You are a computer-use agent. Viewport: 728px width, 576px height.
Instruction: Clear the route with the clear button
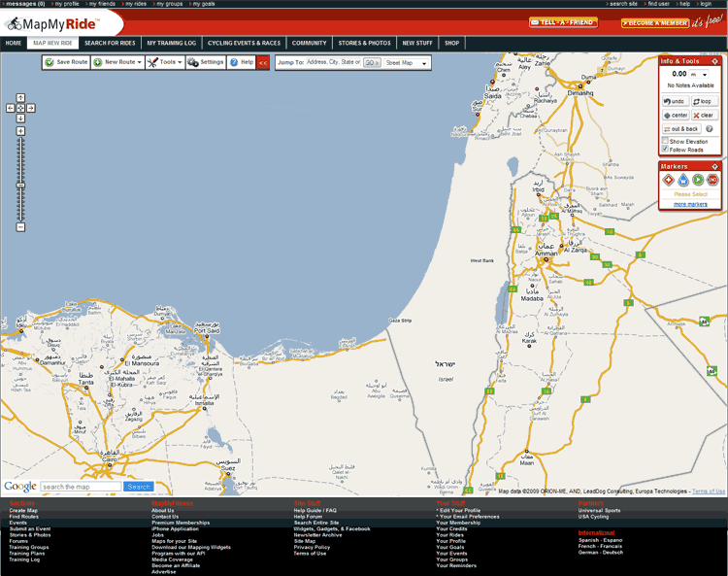click(705, 116)
